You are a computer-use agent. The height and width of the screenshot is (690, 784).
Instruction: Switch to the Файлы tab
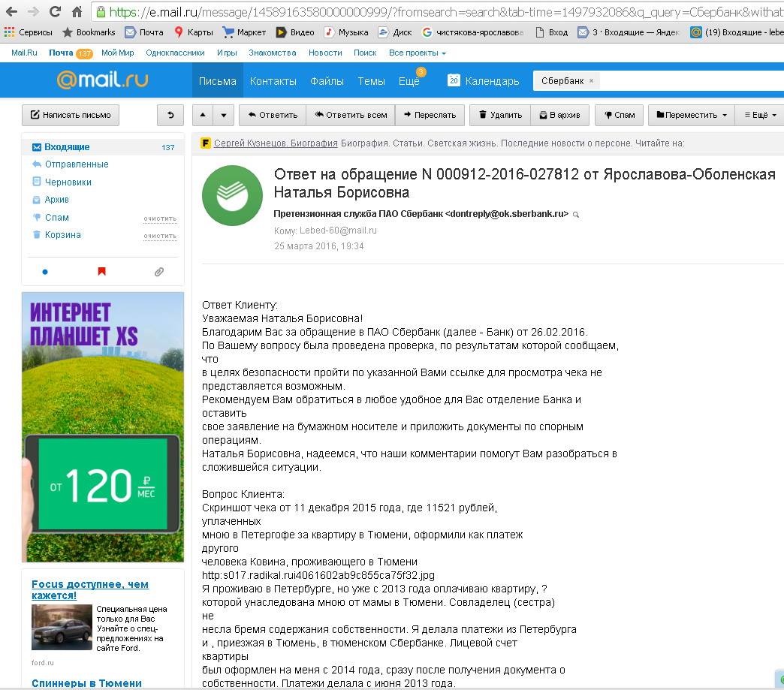coord(327,81)
